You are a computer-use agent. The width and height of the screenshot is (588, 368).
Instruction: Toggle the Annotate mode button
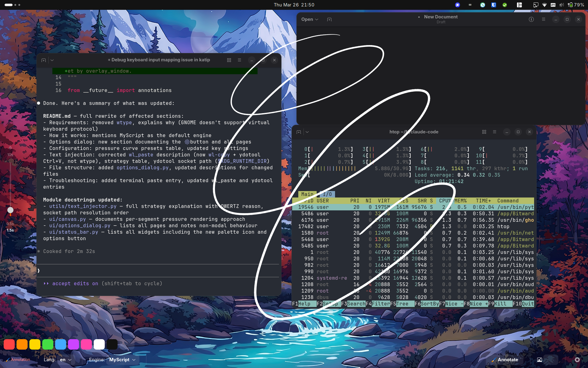coord(504,360)
